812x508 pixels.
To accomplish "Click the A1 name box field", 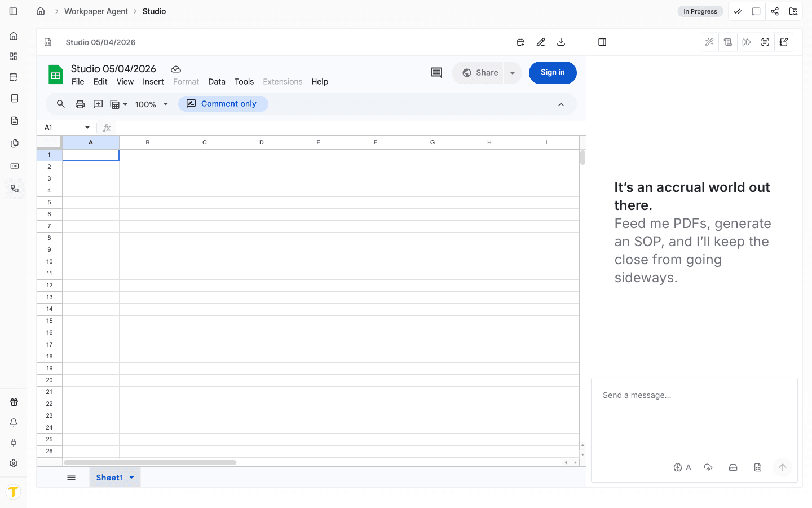I will click(62, 128).
